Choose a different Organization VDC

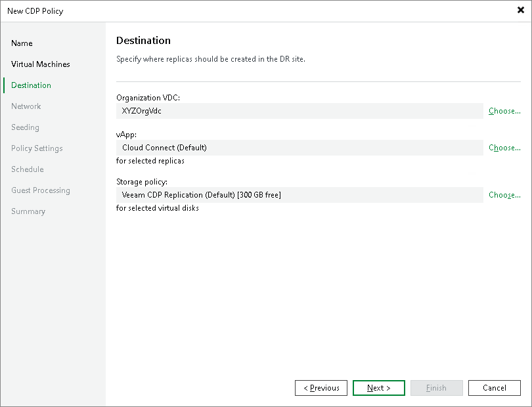504,111
